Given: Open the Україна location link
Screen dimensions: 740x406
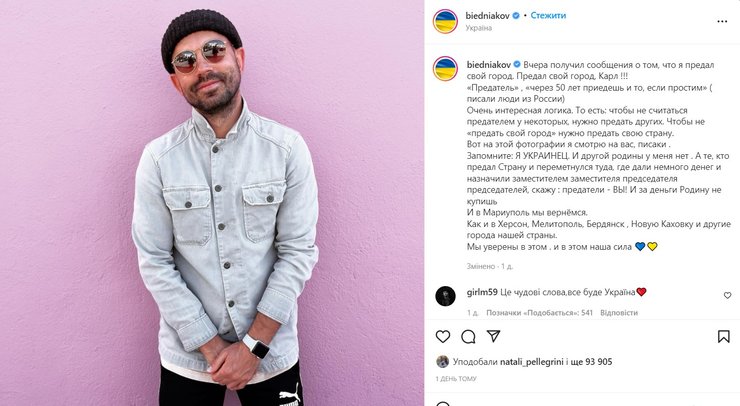Looking at the screenshot, I should (479, 28).
